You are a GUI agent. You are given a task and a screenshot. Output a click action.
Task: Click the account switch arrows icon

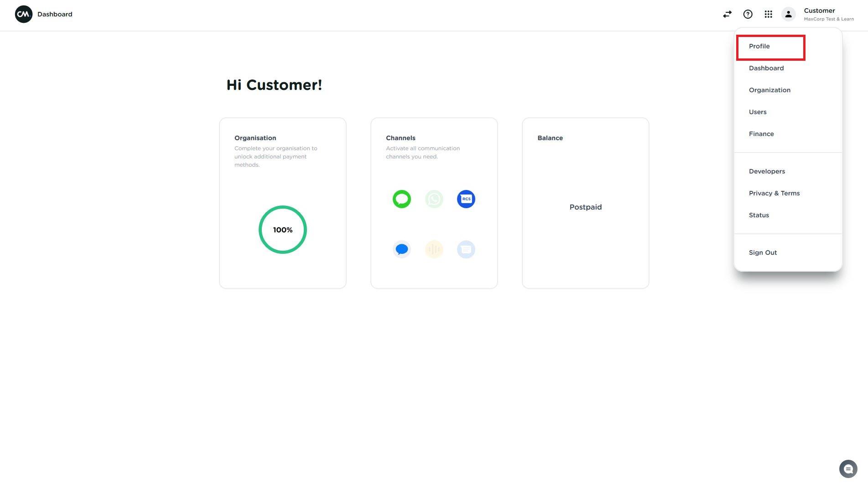coord(727,14)
